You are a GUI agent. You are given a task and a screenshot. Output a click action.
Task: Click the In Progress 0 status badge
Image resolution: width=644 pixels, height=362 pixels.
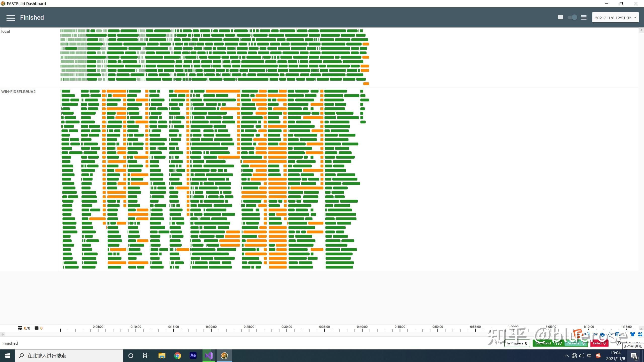click(517, 343)
